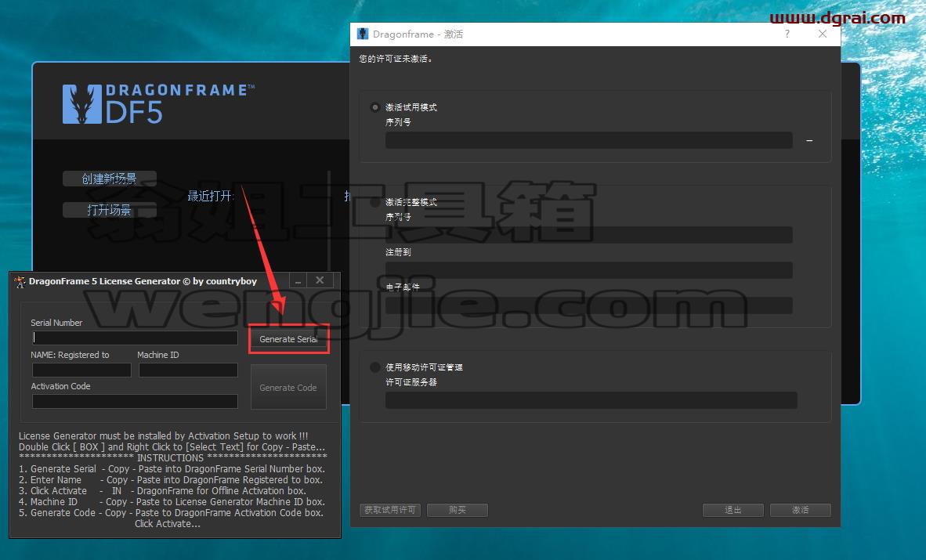
Task: Click the 购买 button
Action: click(457, 510)
